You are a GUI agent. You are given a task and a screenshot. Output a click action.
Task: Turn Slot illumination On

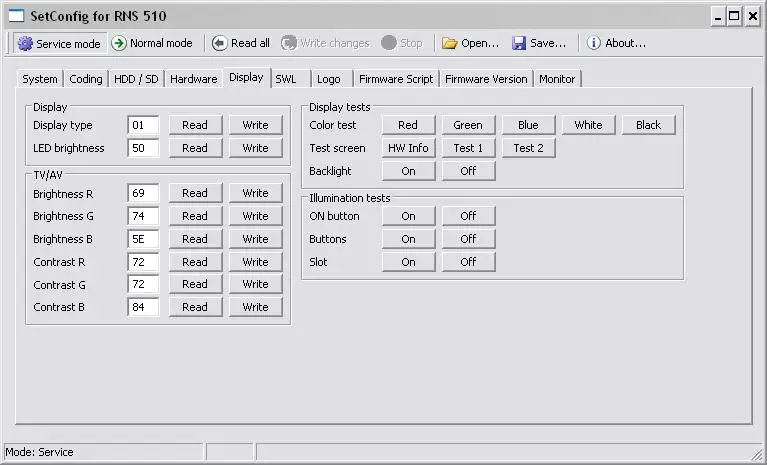[408, 262]
